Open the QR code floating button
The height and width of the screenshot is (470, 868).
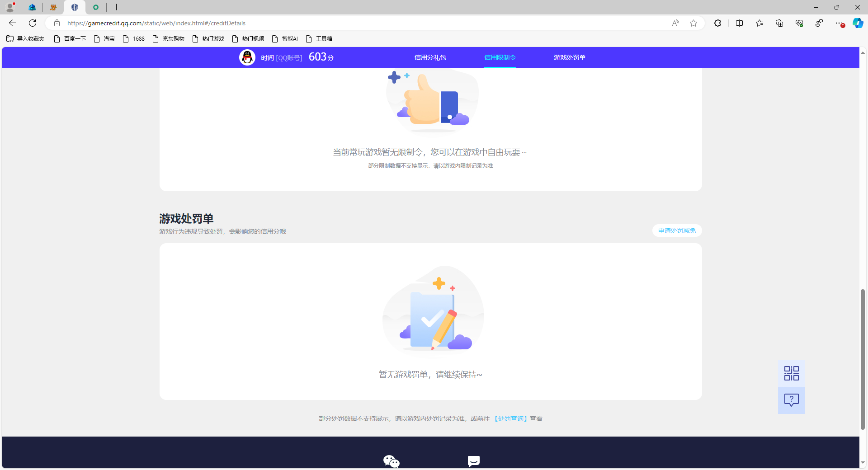point(792,373)
